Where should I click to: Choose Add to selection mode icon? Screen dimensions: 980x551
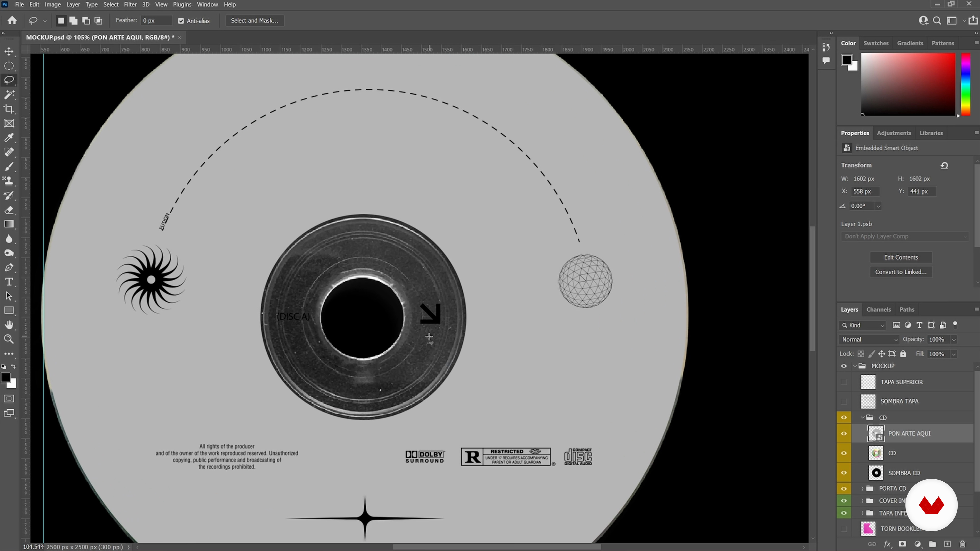[73, 20]
